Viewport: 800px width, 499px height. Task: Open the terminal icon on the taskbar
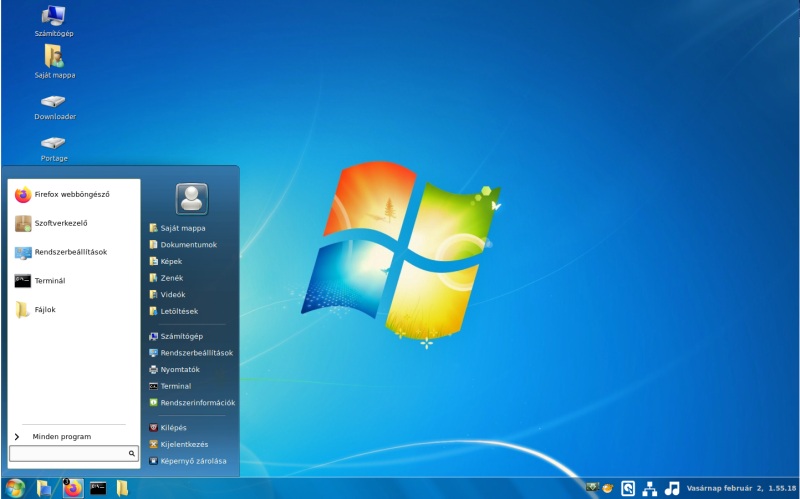click(x=98, y=488)
